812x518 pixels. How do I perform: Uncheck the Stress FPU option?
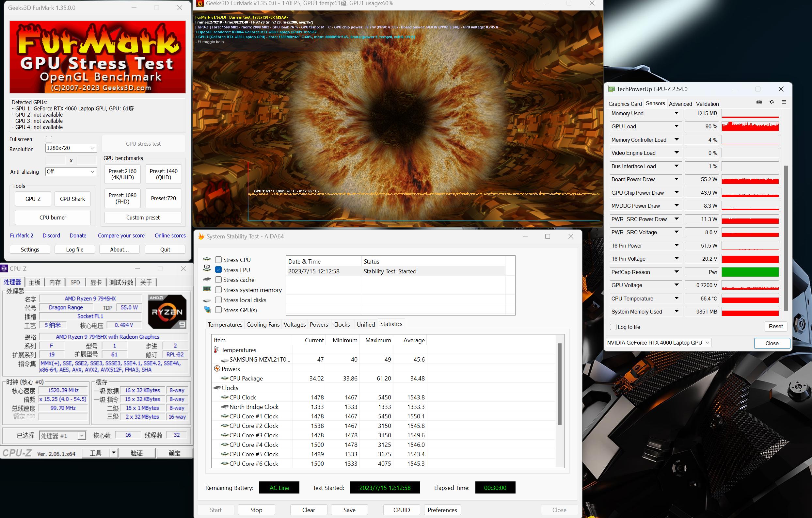pos(218,270)
